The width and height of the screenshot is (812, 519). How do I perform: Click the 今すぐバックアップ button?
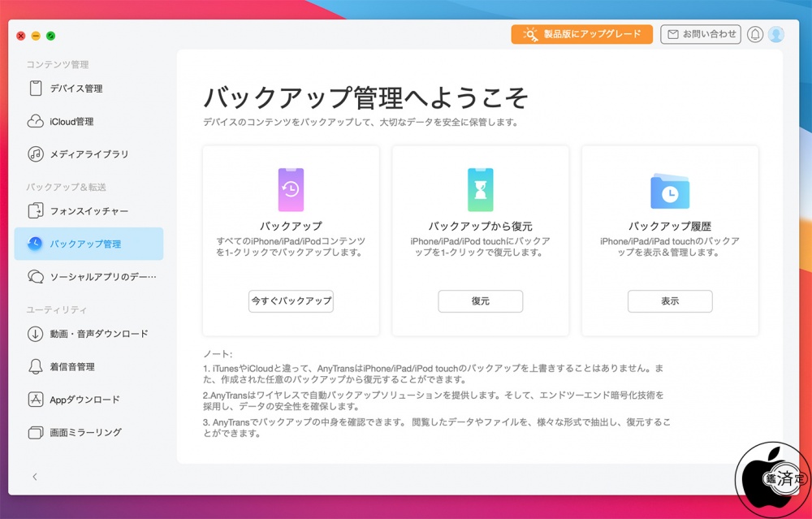coord(291,301)
